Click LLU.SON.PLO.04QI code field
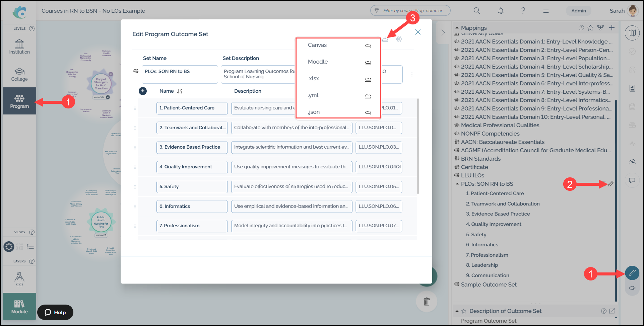 tap(379, 167)
